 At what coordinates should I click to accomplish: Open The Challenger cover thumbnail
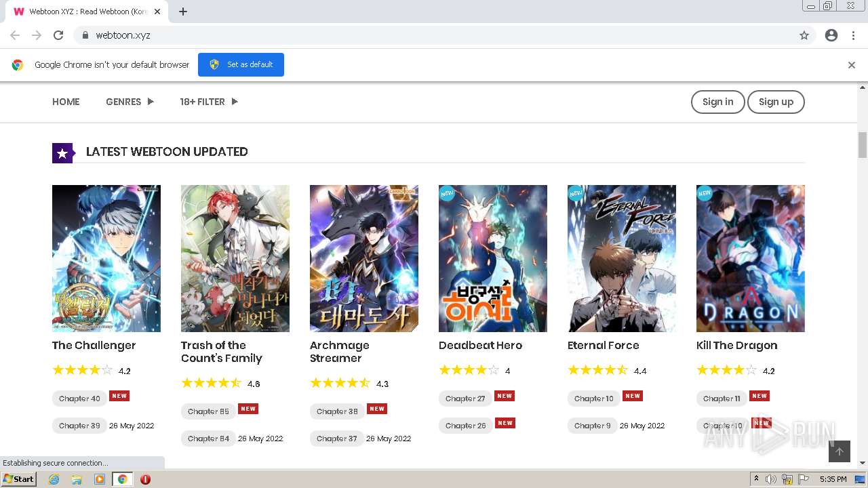tap(106, 258)
